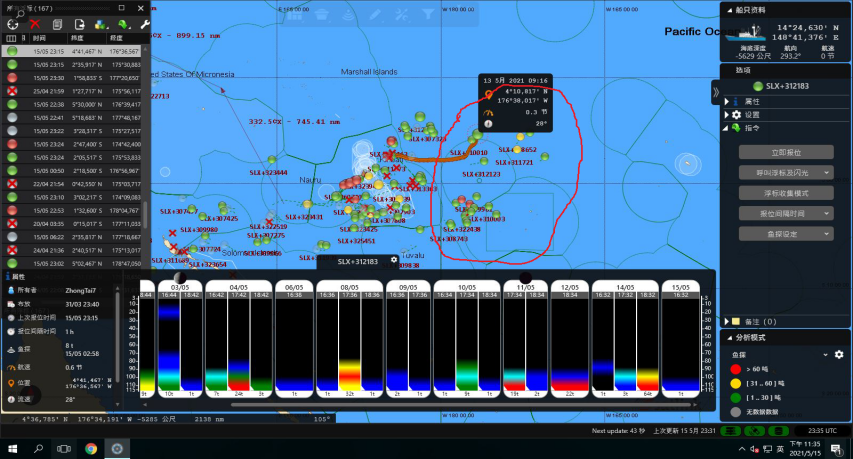Open the wrench settings tool in buoy list
Image resolution: width=853 pixels, height=459 pixels.
144,23
